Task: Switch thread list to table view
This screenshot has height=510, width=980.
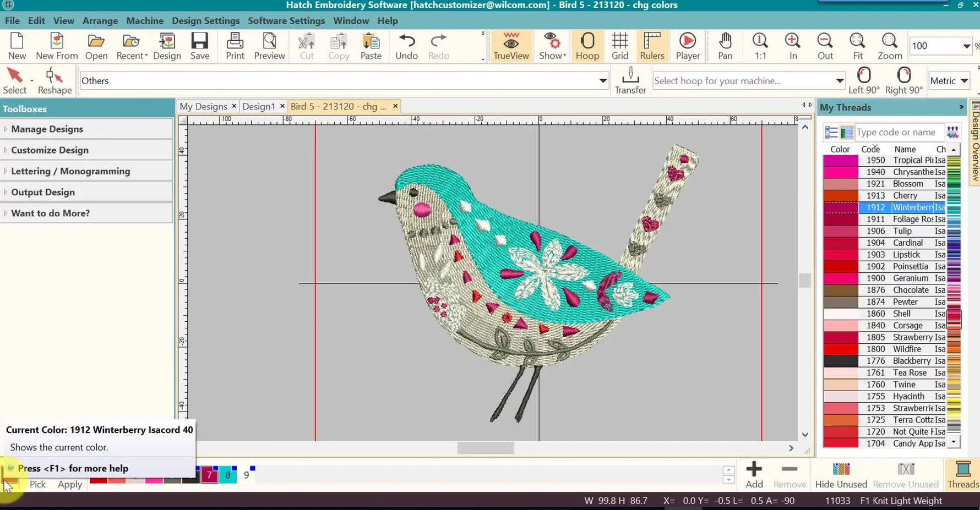Action: pyautogui.click(x=846, y=133)
